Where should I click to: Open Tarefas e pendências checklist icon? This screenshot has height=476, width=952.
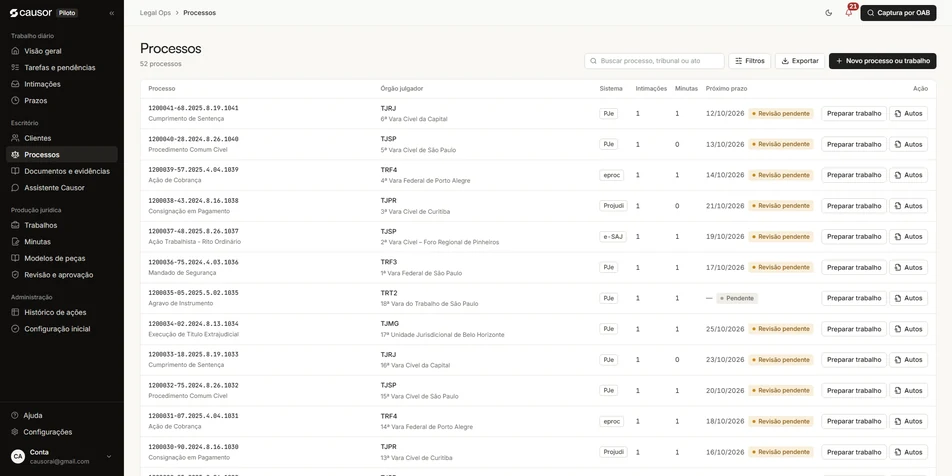pyautogui.click(x=15, y=67)
